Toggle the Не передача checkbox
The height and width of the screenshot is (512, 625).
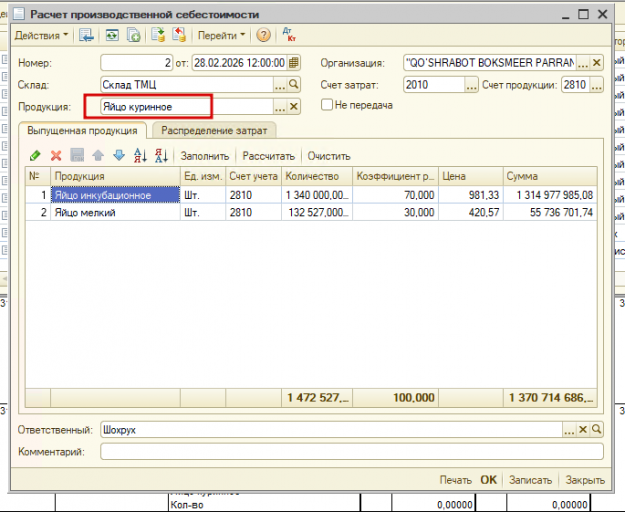click(327, 105)
